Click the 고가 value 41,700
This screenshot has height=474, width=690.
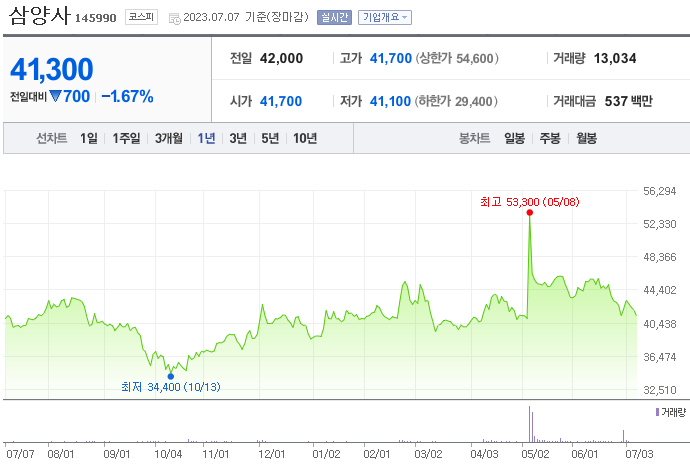coord(391,58)
